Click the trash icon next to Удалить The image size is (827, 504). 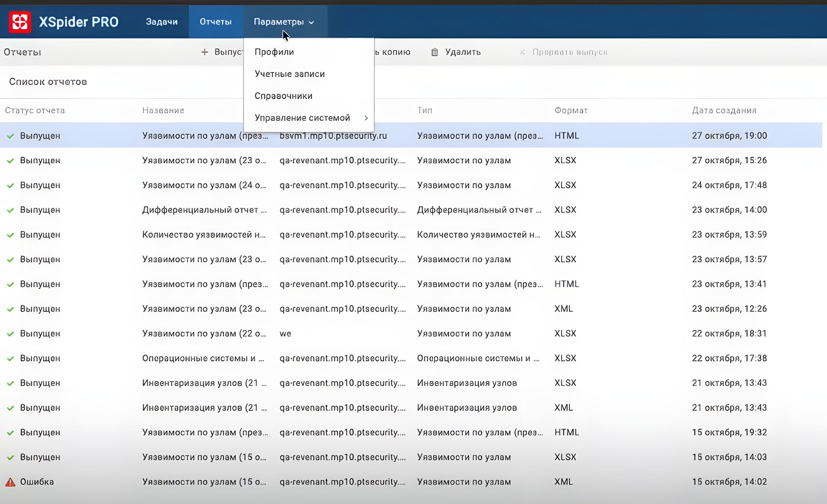pos(434,52)
